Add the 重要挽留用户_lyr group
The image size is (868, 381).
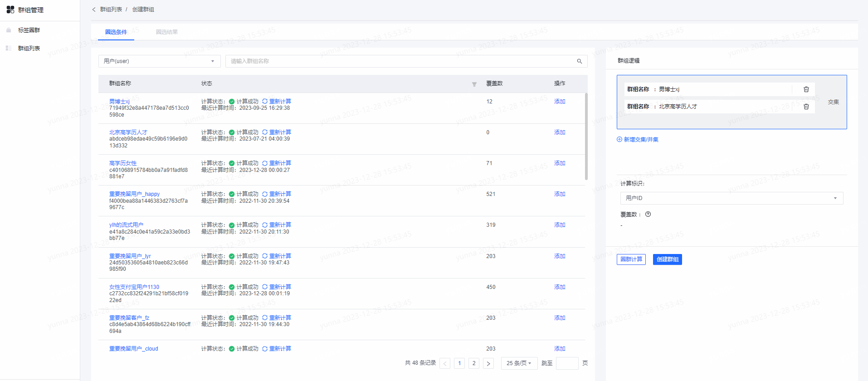click(560, 256)
